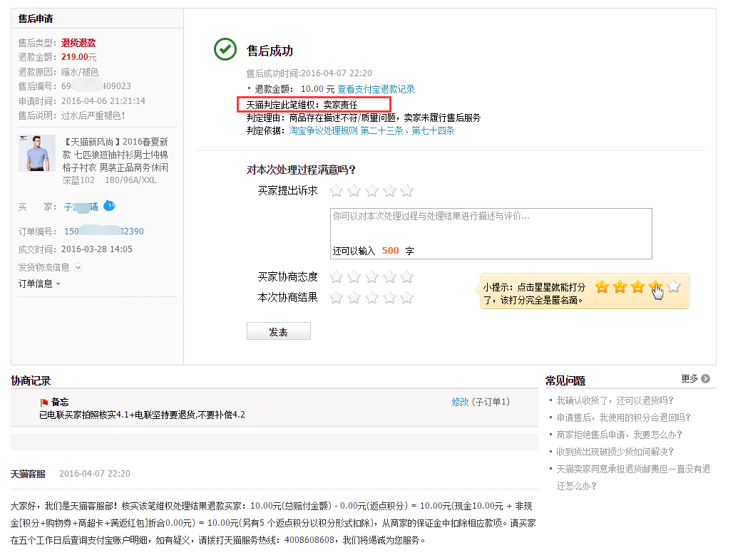The height and width of the screenshot is (560, 733).
Task: Rate 买家提出诉求 five stars
Action: click(407, 190)
